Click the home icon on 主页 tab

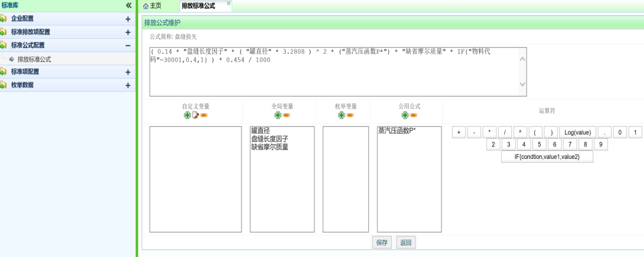145,6
